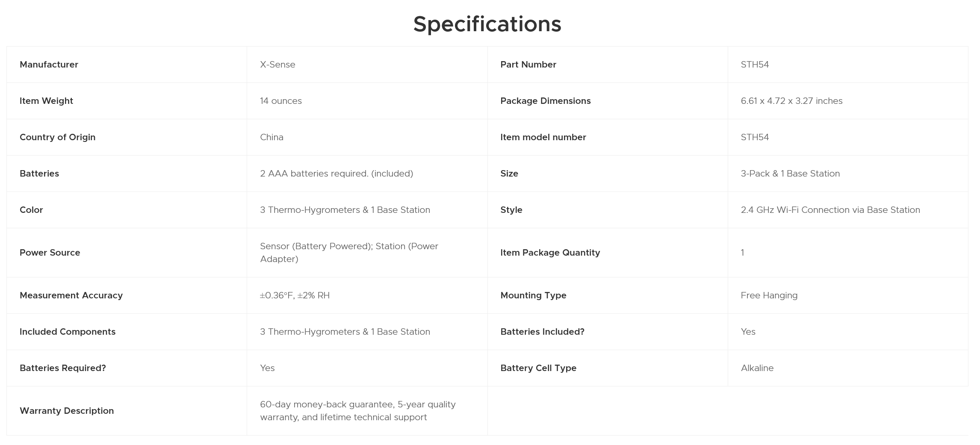
Task: Click the Measurement Accuracy ±0.36°F value
Action: coord(295,295)
